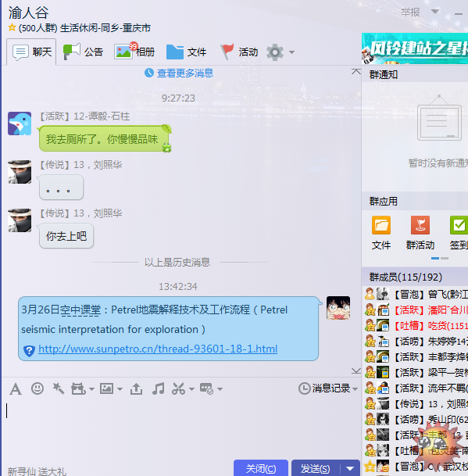Viewport: 468px width, 476px height.
Task: Select member 【活跃】潘阳 合川
Action: [416, 310]
